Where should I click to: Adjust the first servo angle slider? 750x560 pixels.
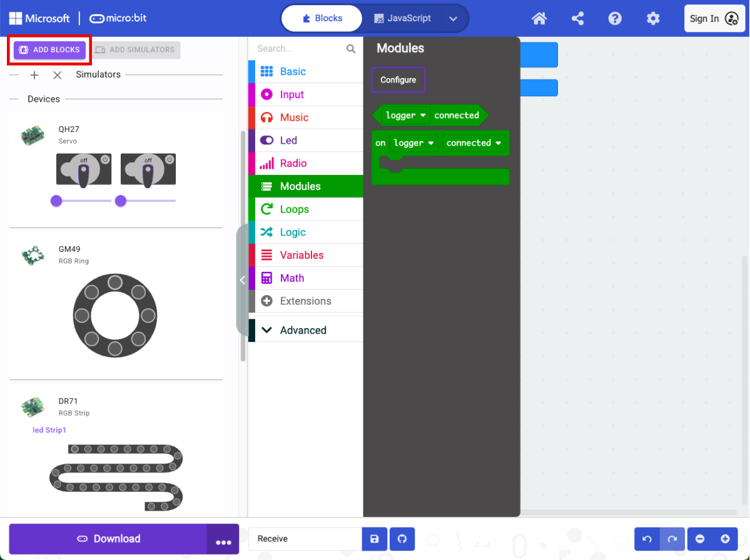[x=56, y=201]
